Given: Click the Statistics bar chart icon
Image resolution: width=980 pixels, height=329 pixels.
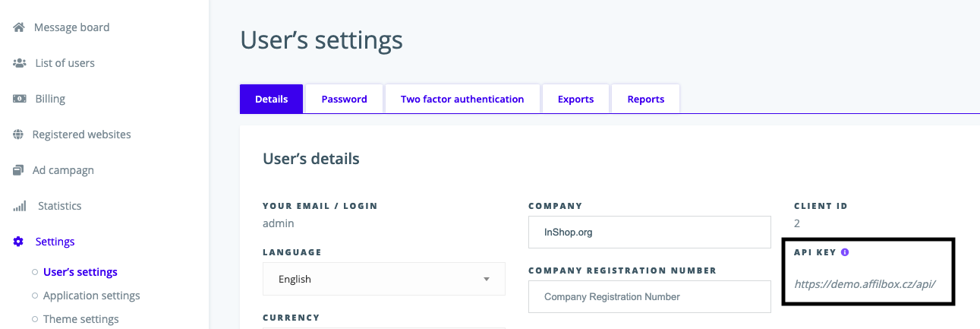Looking at the screenshot, I should pos(20,206).
